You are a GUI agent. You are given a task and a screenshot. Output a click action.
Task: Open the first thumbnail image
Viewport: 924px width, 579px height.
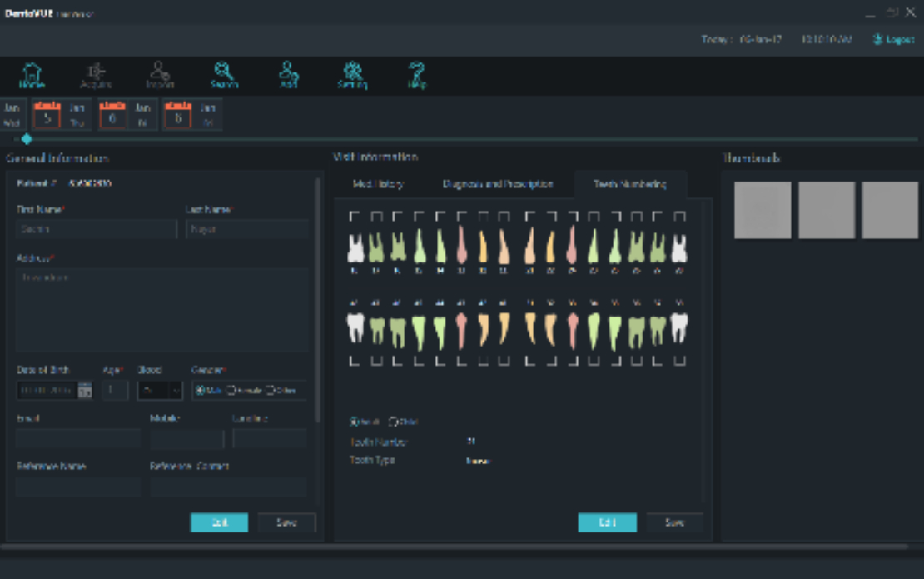pos(763,211)
